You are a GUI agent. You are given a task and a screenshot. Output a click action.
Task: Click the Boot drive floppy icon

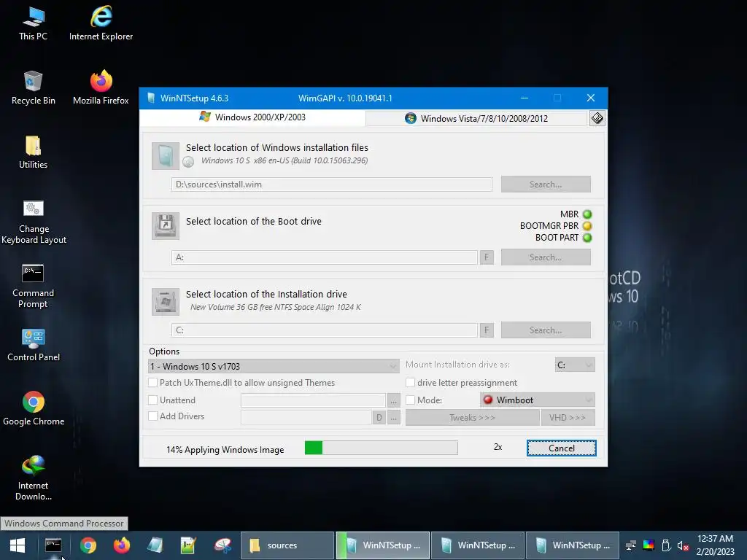point(166,226)
